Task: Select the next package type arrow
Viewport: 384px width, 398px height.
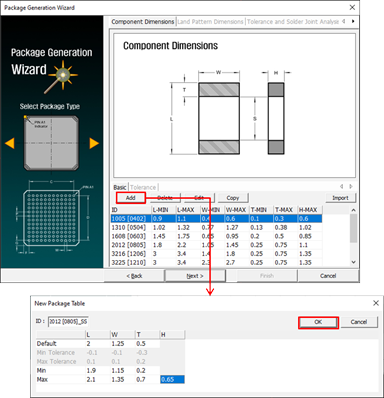Action: point(94,143)
